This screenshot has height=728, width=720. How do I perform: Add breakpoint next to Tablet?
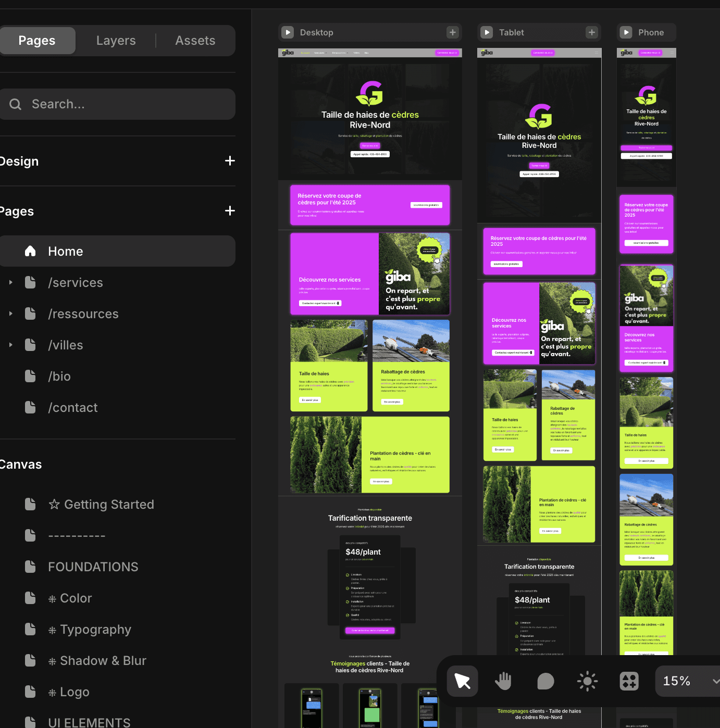pyautogui.click(x=592, y=32)
